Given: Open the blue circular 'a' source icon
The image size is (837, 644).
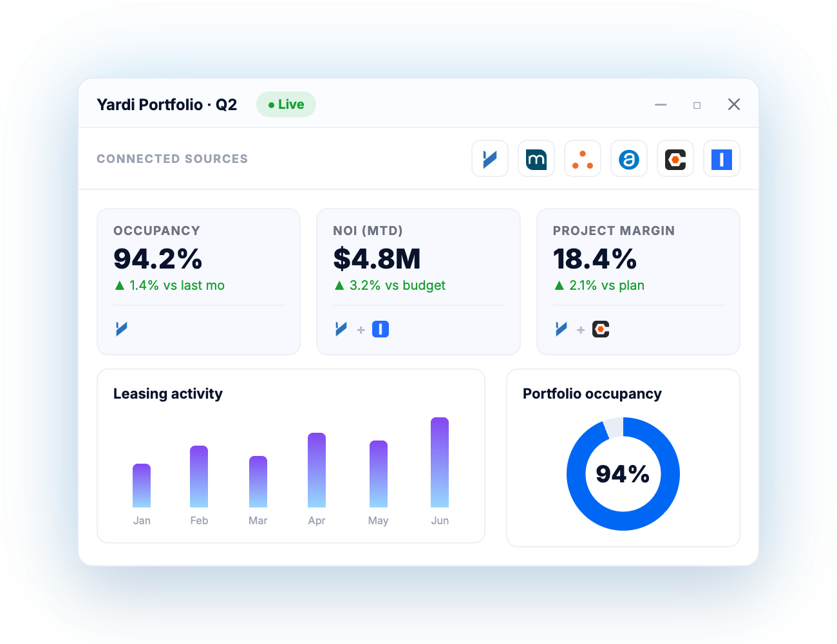Looking at the screenshot, I should point(629,158).
